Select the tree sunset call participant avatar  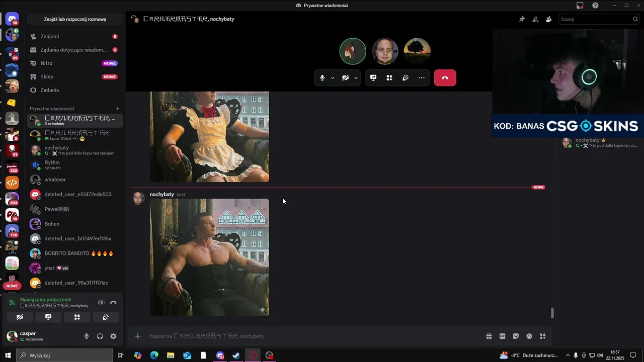click(x=417, y=51)
